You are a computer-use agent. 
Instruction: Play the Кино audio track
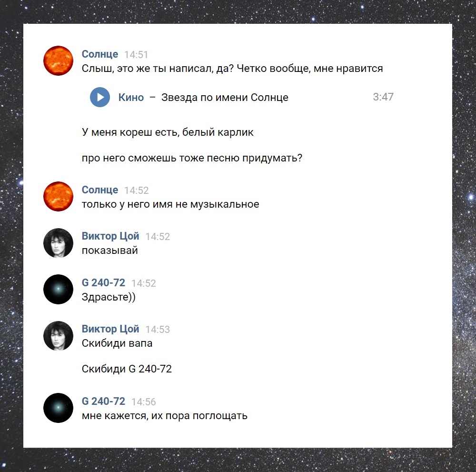tap(100, 97)
